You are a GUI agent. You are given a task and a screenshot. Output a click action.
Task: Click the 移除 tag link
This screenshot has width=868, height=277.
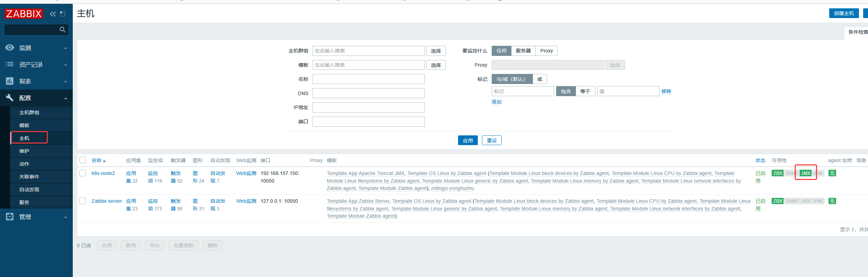tap(666, 91)
